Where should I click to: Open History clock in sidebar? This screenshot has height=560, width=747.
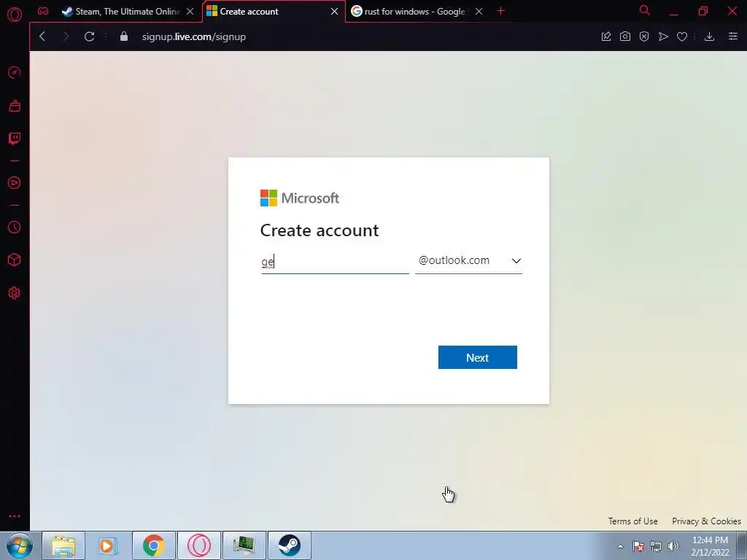click(x=15, y=227)
